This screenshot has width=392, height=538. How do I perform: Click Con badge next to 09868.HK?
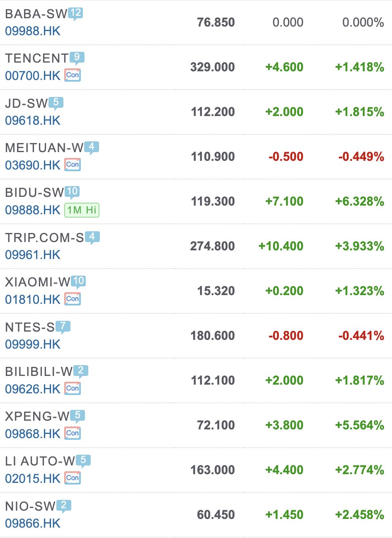[73, 434]
